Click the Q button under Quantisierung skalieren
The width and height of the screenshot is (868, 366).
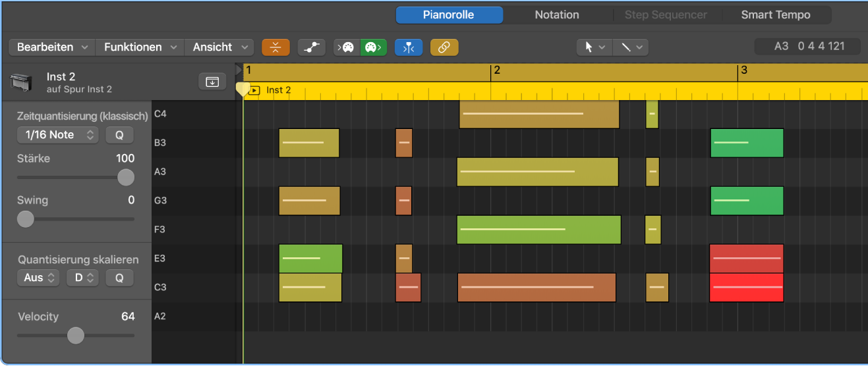(119, 278)
